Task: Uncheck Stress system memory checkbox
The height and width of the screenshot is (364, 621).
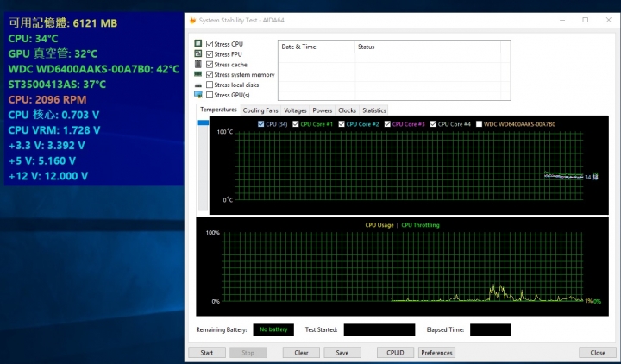Action: click(210, 74)
